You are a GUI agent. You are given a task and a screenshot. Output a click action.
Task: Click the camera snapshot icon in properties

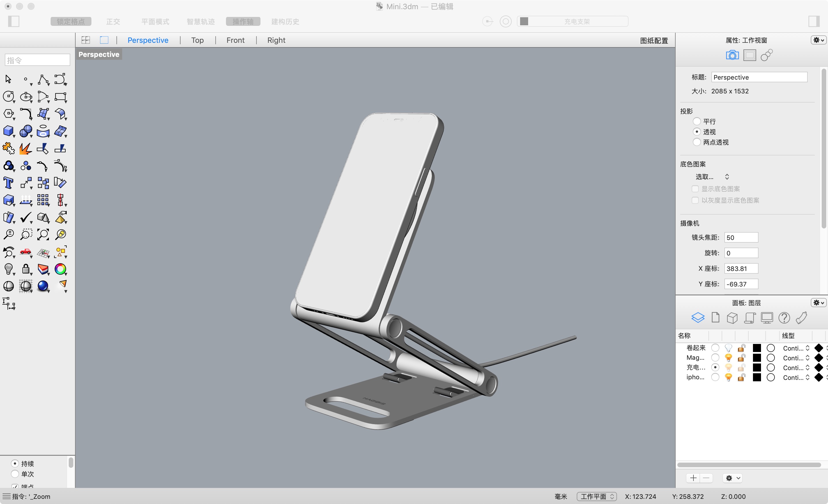(x=733, y=55)
